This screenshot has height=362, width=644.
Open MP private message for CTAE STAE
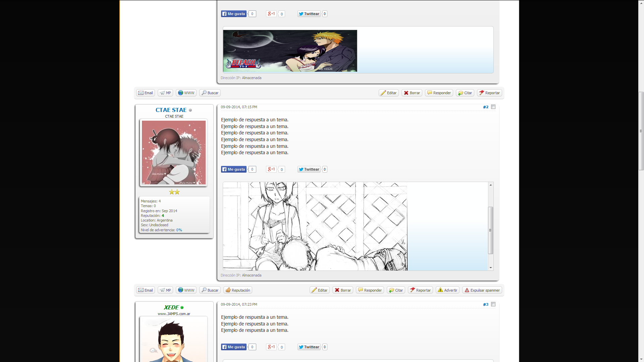(165, 290)
